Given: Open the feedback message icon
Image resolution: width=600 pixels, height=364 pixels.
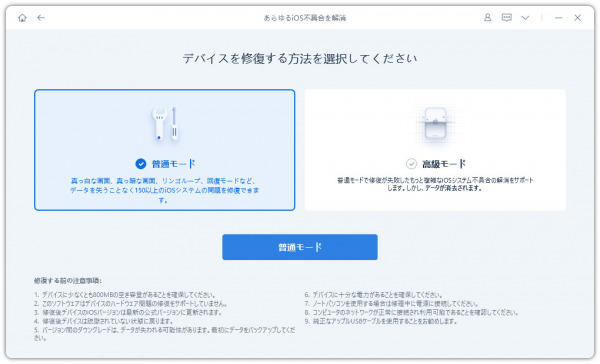Looking at the screenshot, I should click(507, 18).
